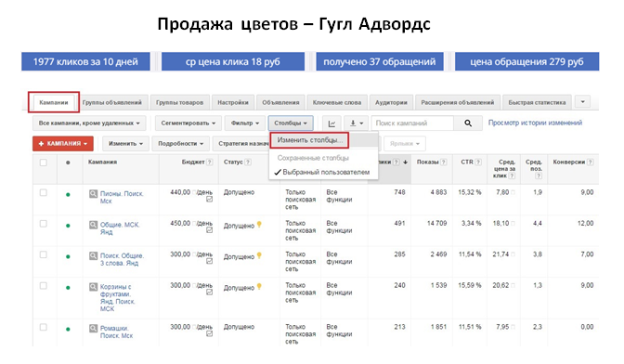Click the CTR value 15,32 %
624x364 pixels.
pos(470,192)
